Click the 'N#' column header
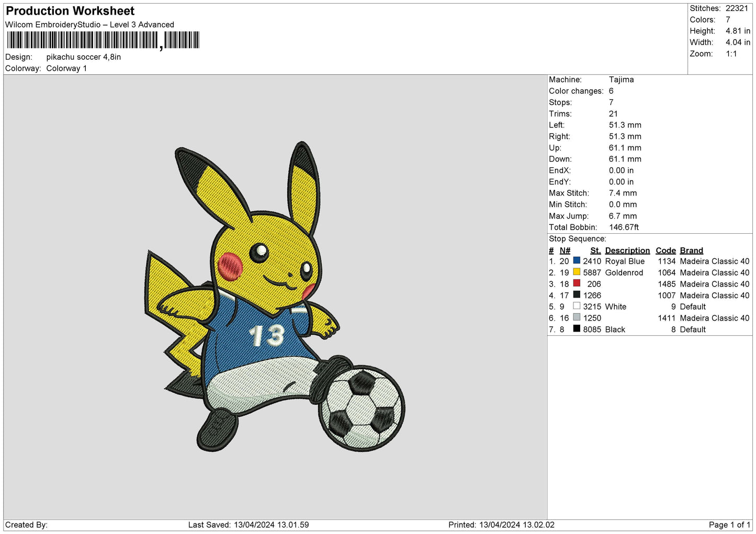The image size is (756, 534). 565,251
